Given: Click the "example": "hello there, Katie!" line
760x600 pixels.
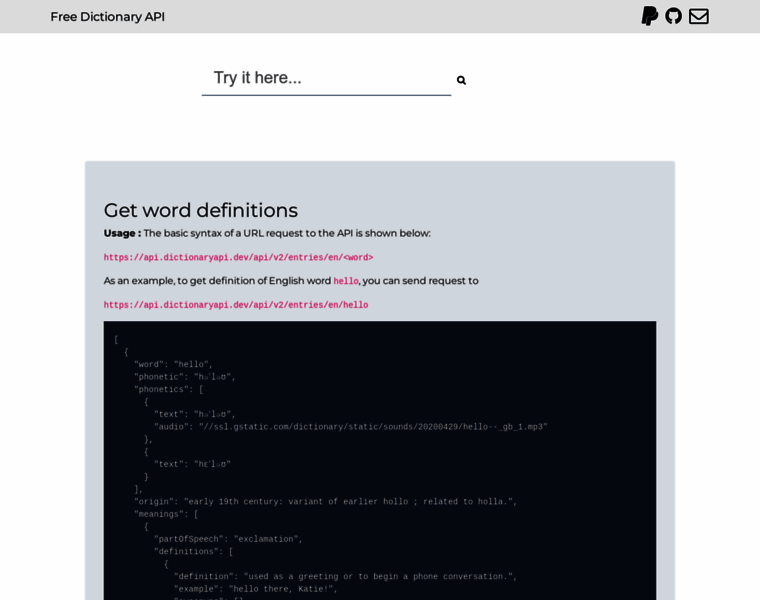Looking at the screenshot, I should point(256,589).
